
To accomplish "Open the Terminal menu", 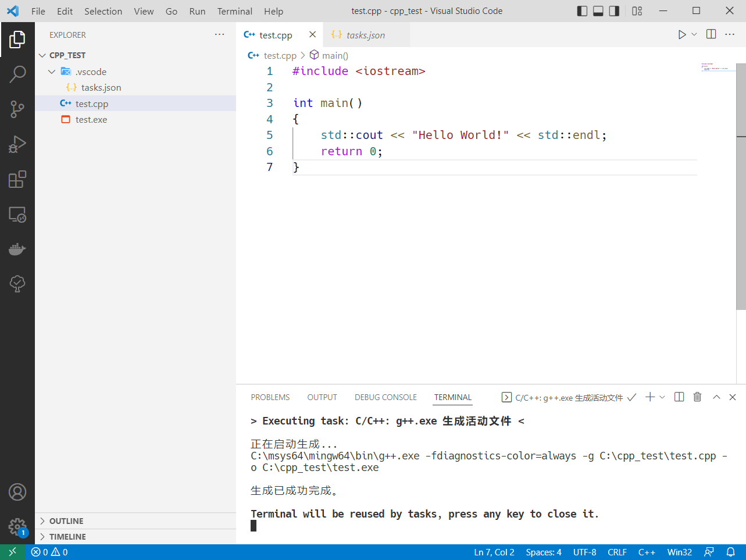I will [234, 10].
